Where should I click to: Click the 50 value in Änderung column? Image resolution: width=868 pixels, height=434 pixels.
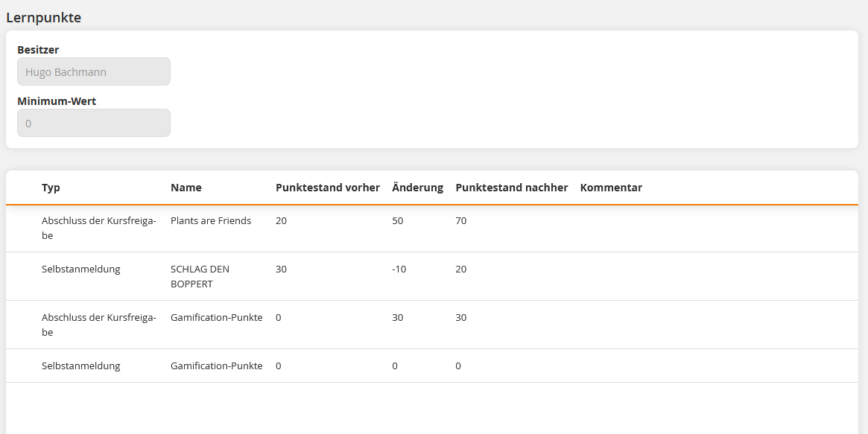(x=397, y=221)
